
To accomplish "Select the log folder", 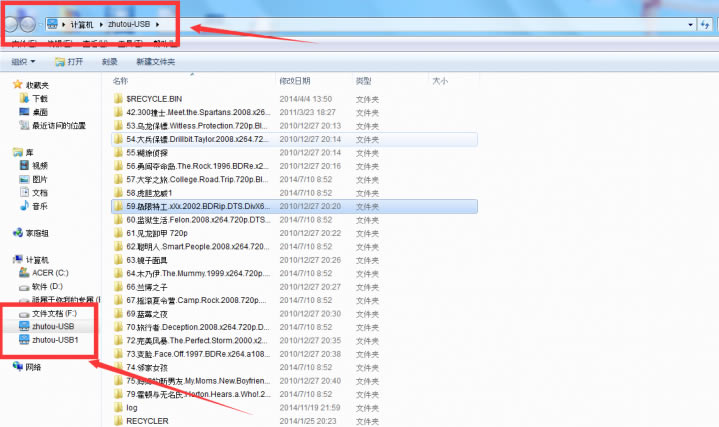I will point(131,408).
